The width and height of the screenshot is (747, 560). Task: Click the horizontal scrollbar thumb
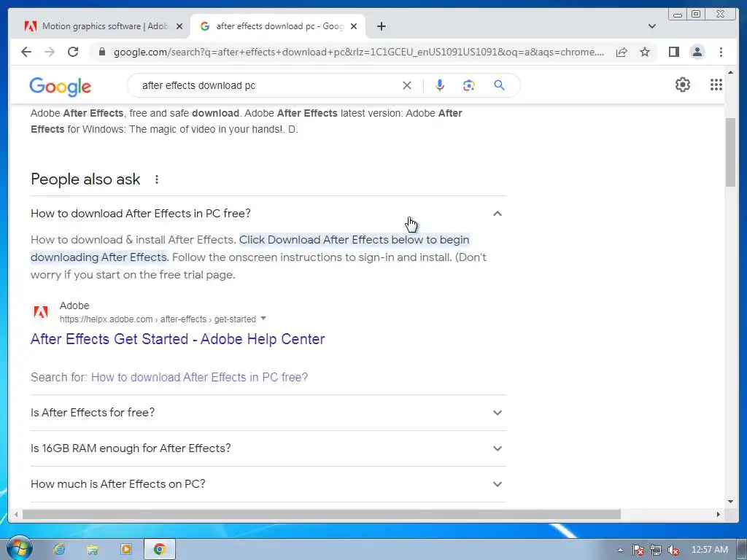[322, 514]
